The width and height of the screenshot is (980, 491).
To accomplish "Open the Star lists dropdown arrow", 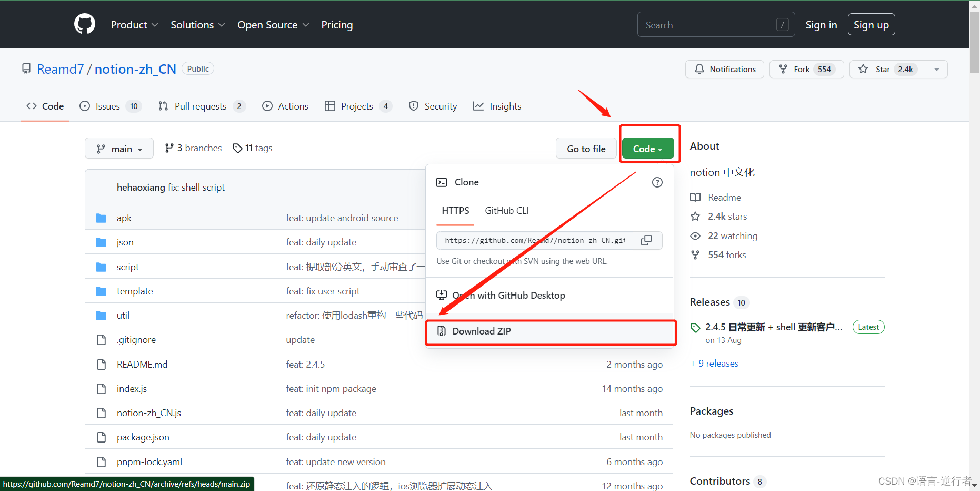I will (937, 69).
